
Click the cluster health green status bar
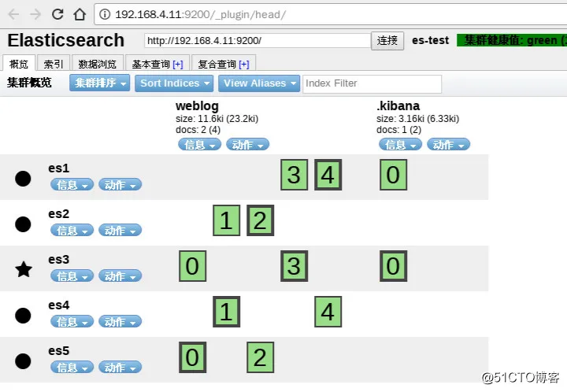(x=512, y=40)
